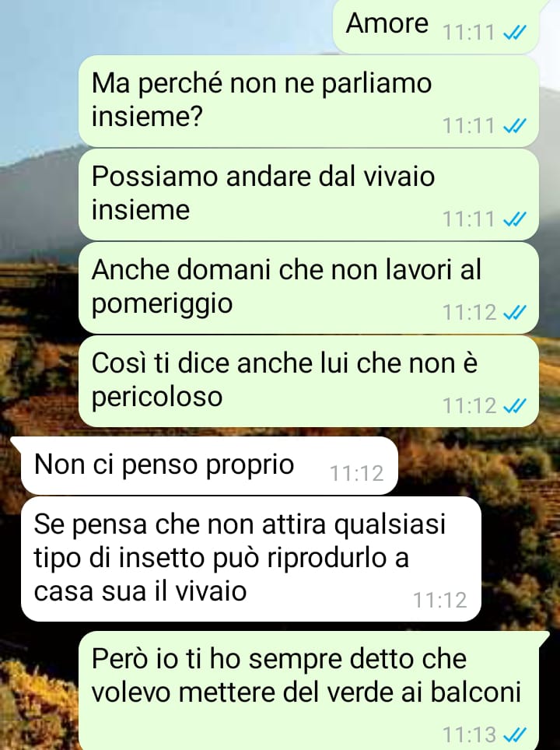Click the read ticks on 'Amore' message
Viewport: 560px width, 750px height.
pyautogui.click(x=516, y=33)
